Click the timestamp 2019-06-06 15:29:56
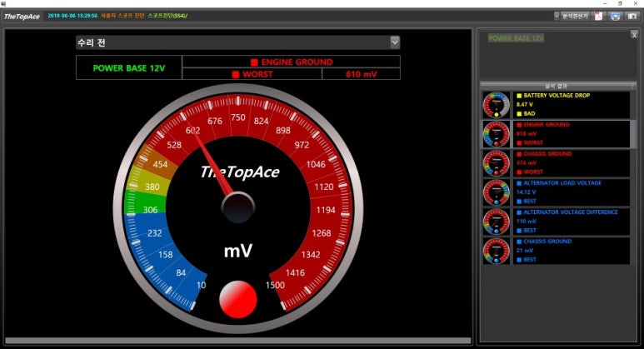This screenshot has height=349, width=644. pyautogui.click(x=72, y=16)
